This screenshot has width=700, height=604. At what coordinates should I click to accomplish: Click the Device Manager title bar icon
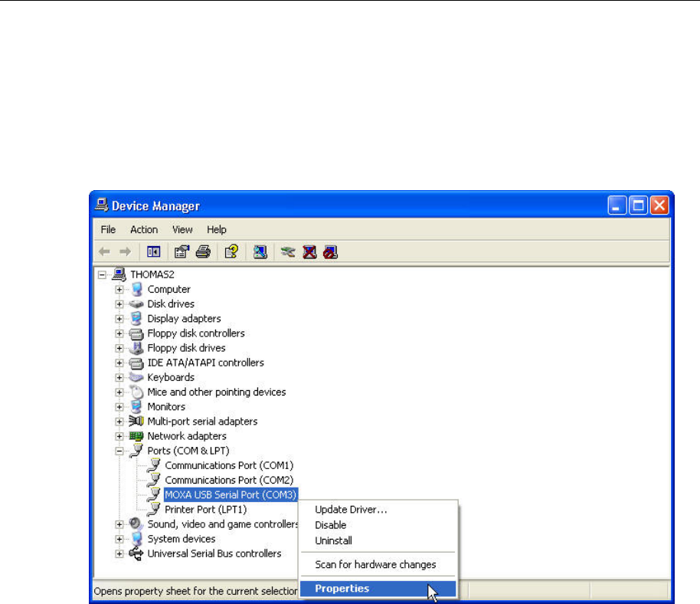pyautogui.click(x=102, y=205)
